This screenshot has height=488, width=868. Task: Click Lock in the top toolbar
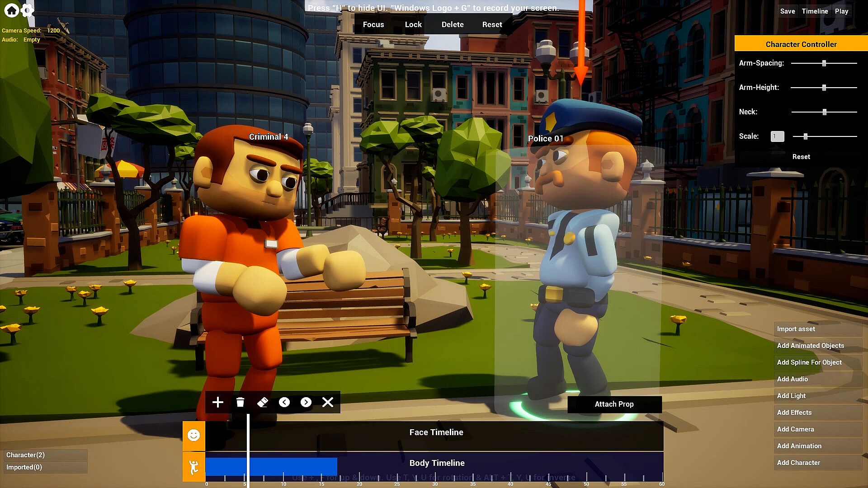(413, 24)
